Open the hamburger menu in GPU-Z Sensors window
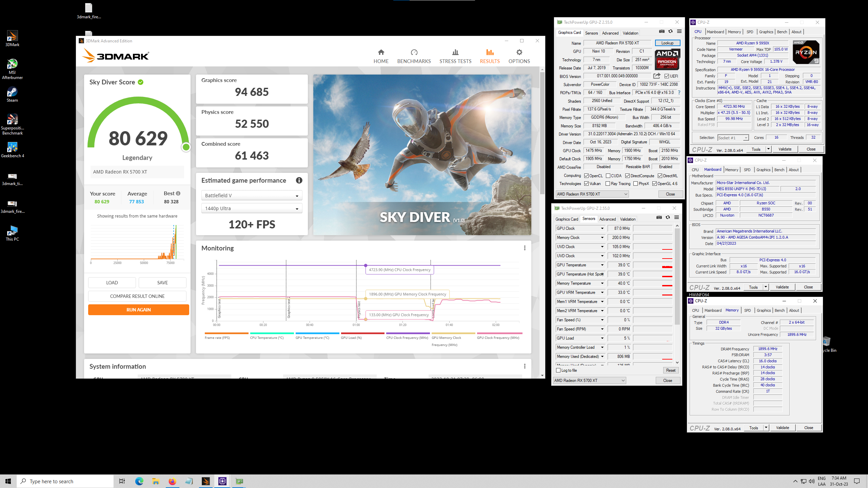 click(x=676, y=218)
